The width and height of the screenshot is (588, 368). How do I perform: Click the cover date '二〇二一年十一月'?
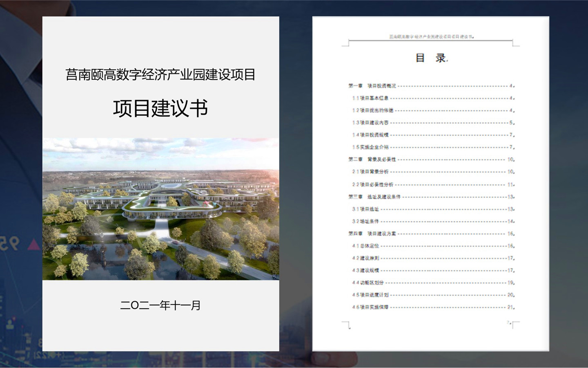(x=160, y=305)
